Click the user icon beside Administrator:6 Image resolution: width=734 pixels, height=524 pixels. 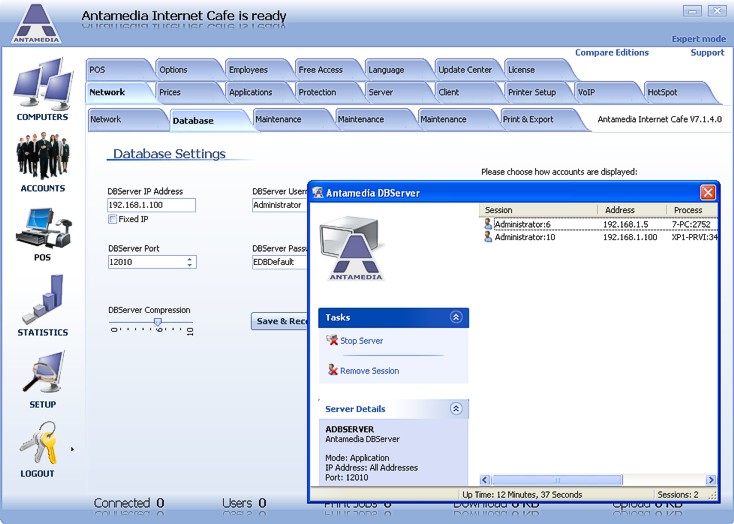click(x=488, y=224)
